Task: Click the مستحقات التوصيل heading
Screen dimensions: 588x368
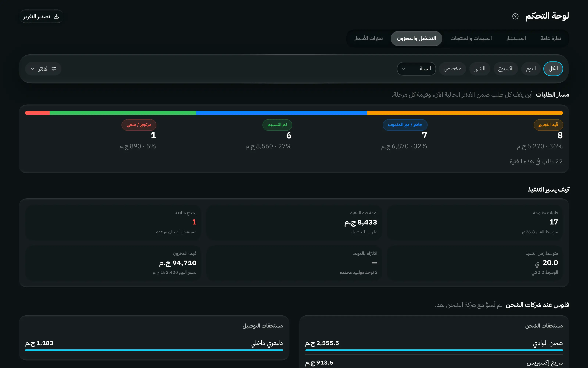Action: tap(262, 326)
